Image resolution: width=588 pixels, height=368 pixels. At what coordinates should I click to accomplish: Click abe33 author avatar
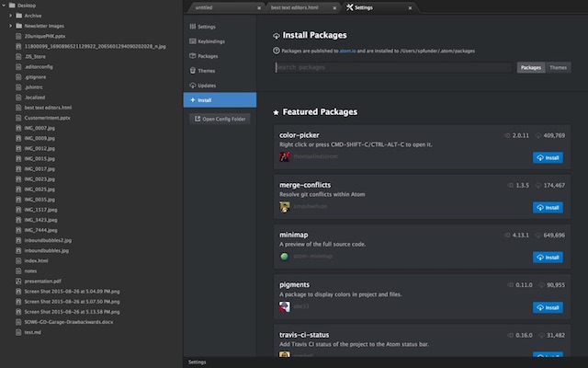pos(284,306)
